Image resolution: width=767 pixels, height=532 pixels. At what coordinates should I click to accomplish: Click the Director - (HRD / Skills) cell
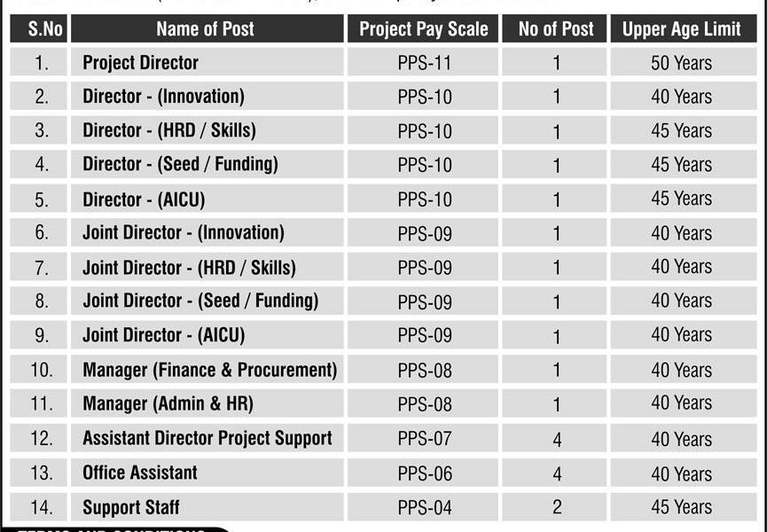[x=168, y=130]
